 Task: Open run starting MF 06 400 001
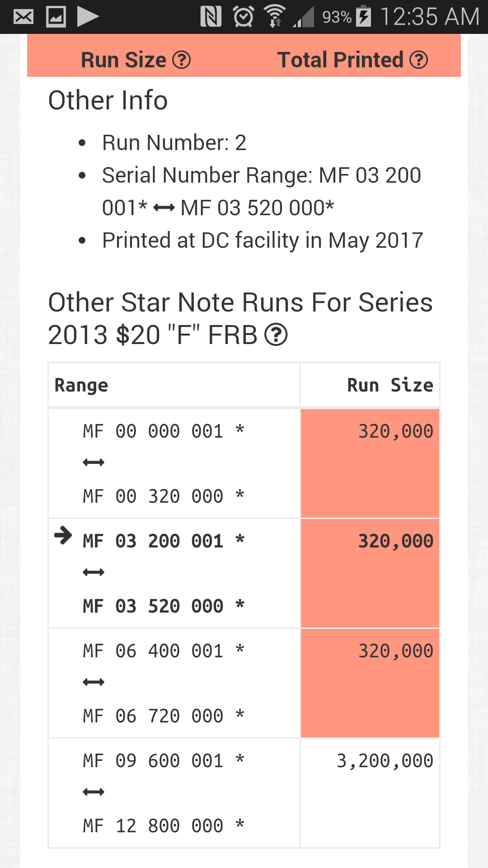[164, 683]
